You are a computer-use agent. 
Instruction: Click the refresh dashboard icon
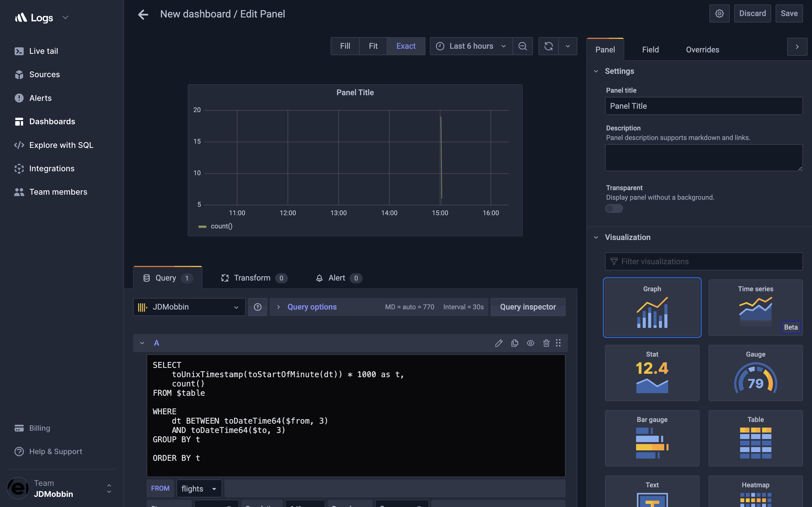click(x=548, y=46)
